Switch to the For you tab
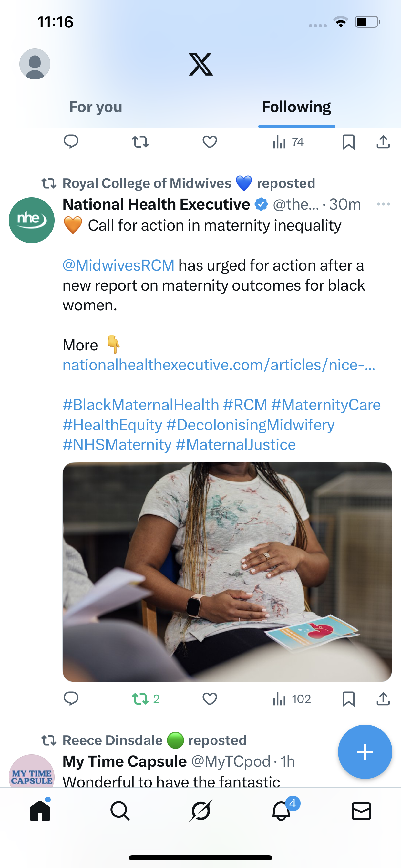The width and height of the screenshot is (401, 868). pyautogui.click(x=96, y=107)
